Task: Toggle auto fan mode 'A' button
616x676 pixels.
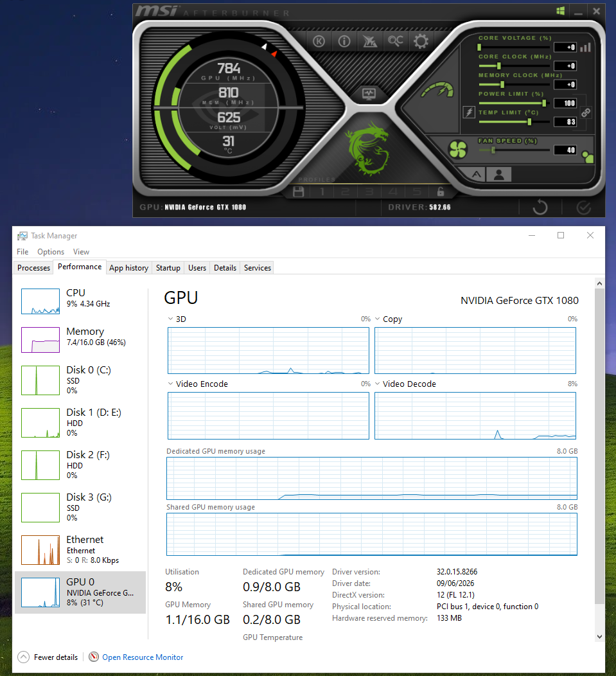Action: click(477, 175)
